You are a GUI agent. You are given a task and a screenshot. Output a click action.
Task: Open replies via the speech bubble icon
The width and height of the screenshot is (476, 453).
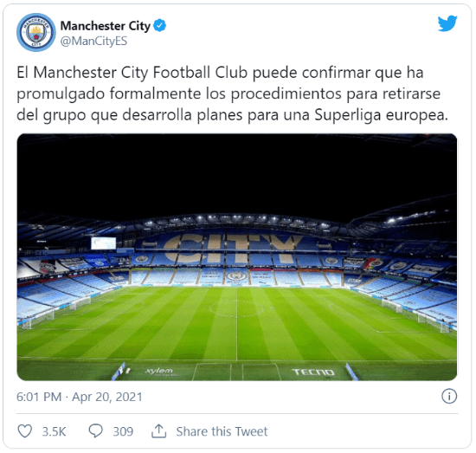coord(95,431)
